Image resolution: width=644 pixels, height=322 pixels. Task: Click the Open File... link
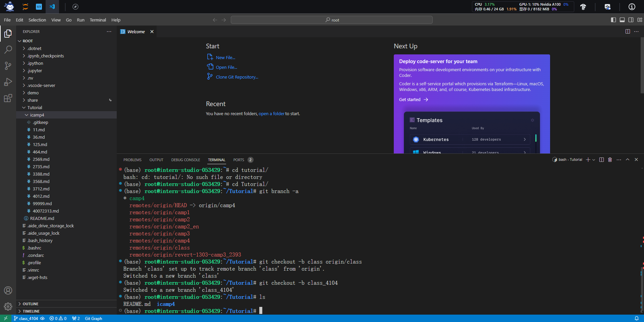click(226, 67)
